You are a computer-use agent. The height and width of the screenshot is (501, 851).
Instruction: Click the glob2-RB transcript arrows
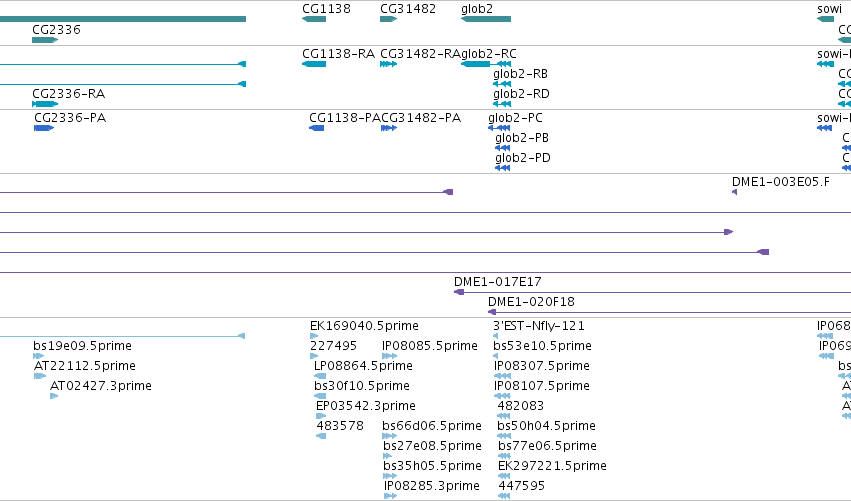[502, 84]
